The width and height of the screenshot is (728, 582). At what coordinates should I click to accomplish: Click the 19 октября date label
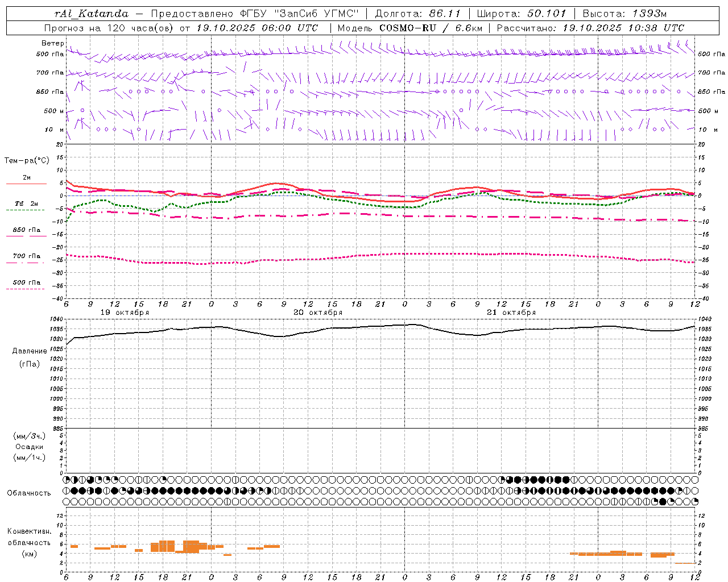[x=125, y=313]
